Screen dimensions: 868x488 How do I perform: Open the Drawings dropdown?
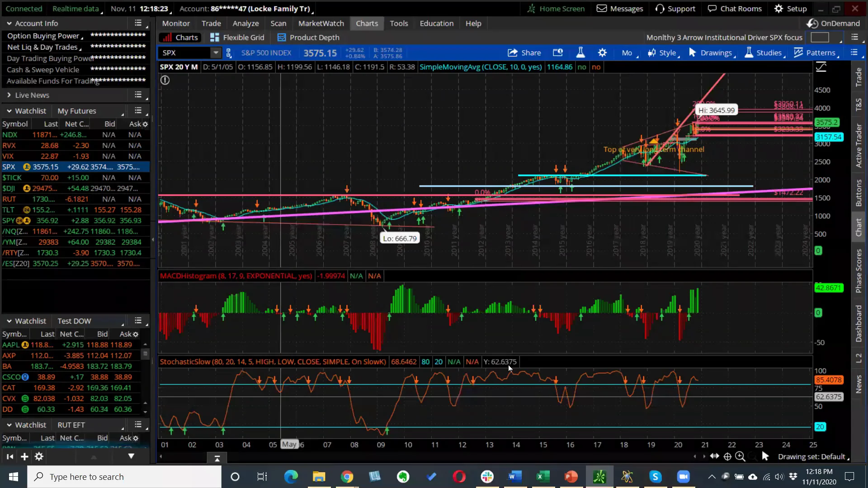712,53
